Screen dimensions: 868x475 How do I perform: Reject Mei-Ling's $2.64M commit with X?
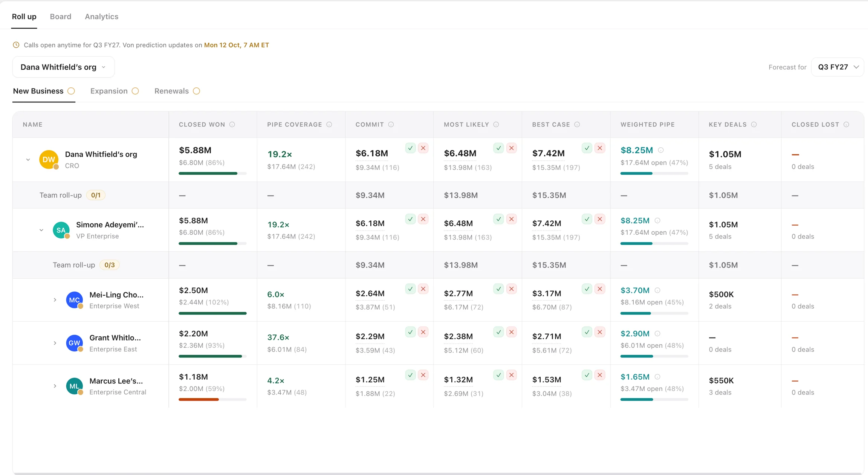423,289
